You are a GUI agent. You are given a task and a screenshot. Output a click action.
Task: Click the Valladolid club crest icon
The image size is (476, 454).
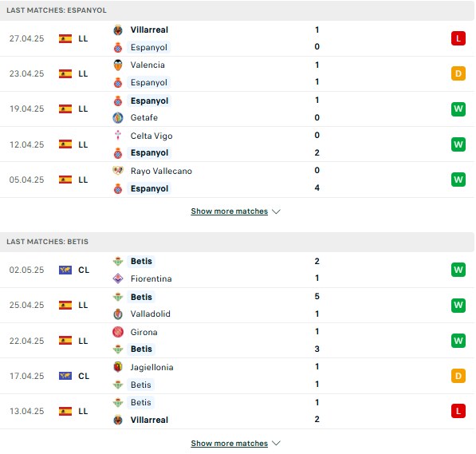[118, 314]
